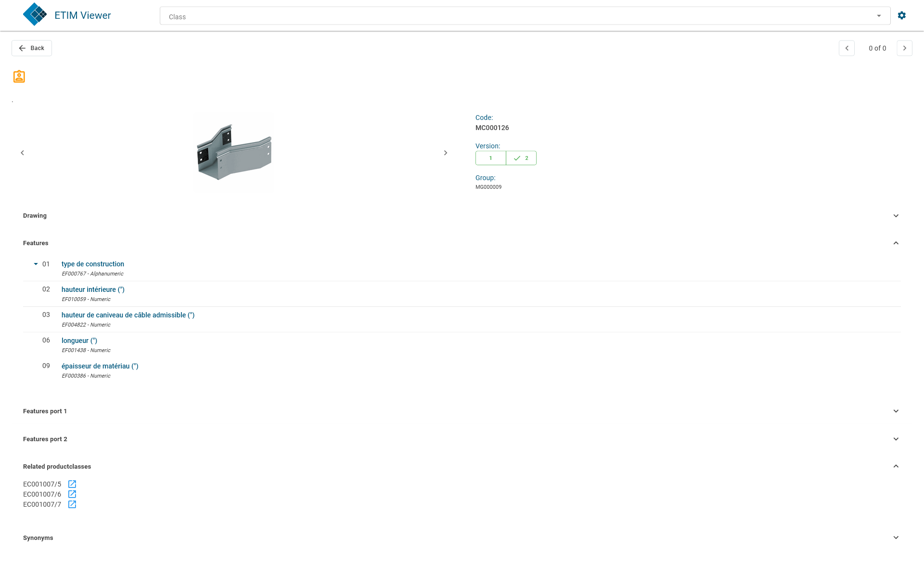Select version 1
This screenshot has height=578, width=924.
(491, 158)
